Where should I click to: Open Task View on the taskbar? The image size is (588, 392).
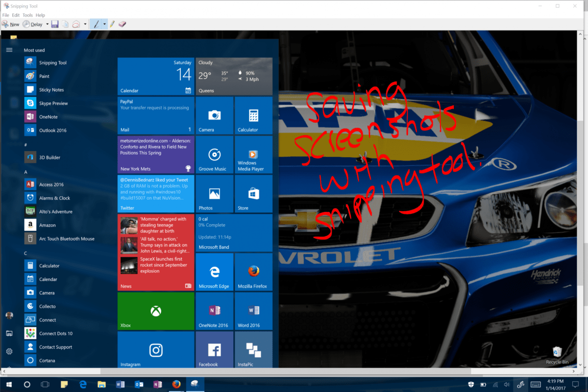(x=45, y=384)
